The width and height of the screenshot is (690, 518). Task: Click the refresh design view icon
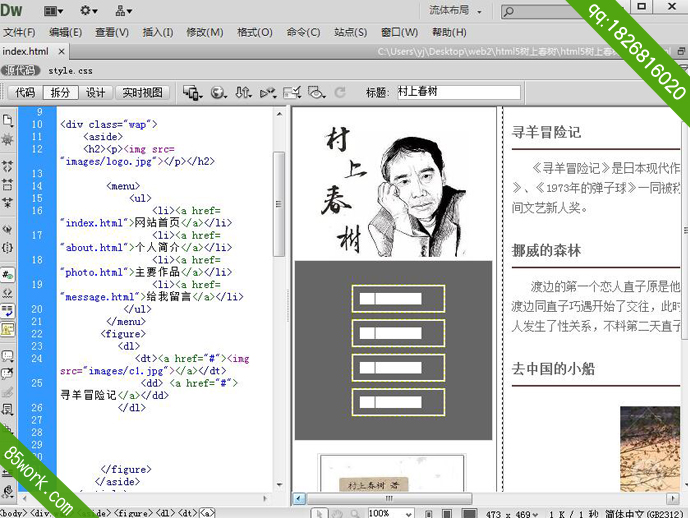tap(340, 93)
